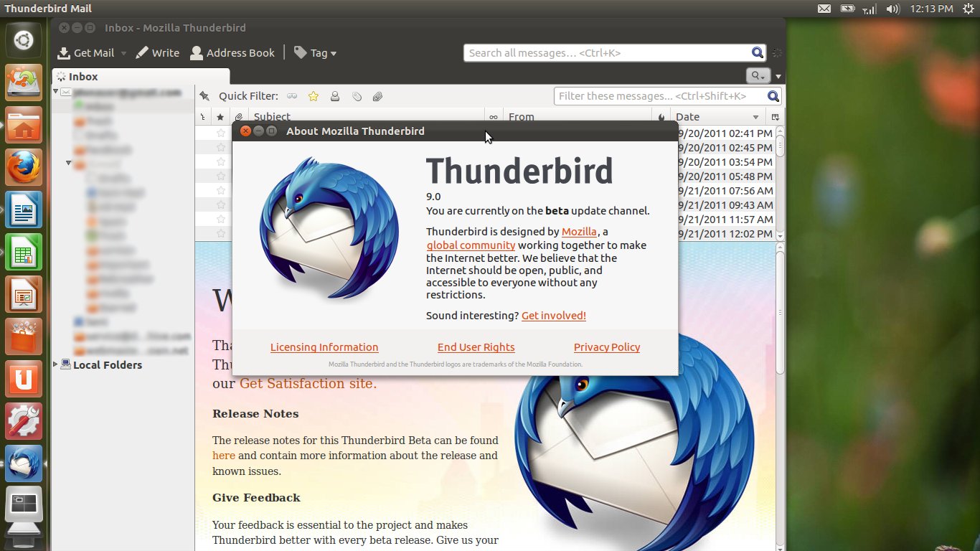Star the 02:41 PM message

[x=221, y=133]
